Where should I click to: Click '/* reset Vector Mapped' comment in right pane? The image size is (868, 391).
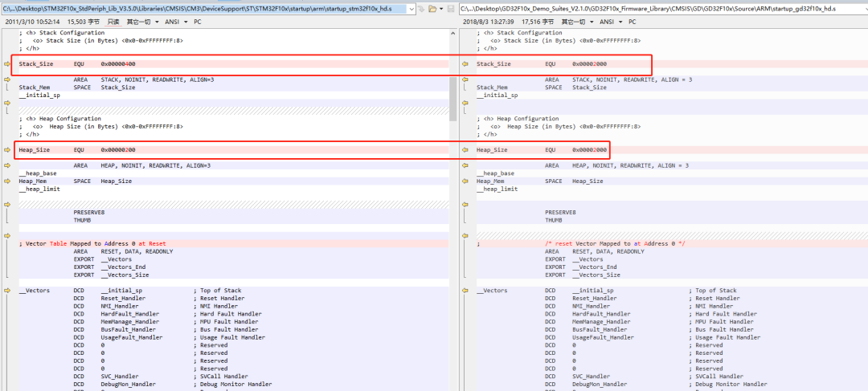[x=615, y=243]
